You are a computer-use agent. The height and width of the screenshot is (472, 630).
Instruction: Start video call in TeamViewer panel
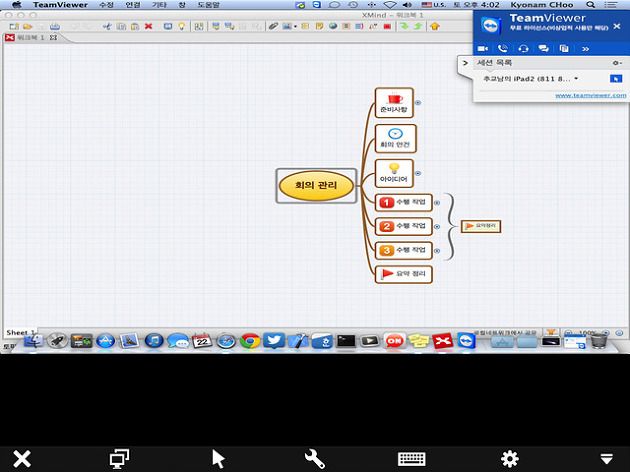click(x=483, y=49)
